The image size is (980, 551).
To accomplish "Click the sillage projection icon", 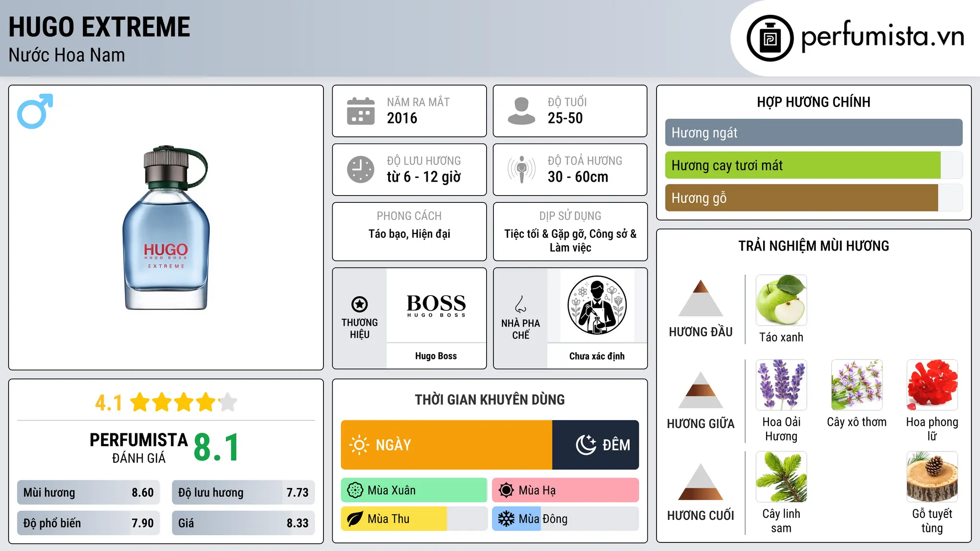I will [x=522, y=169].
